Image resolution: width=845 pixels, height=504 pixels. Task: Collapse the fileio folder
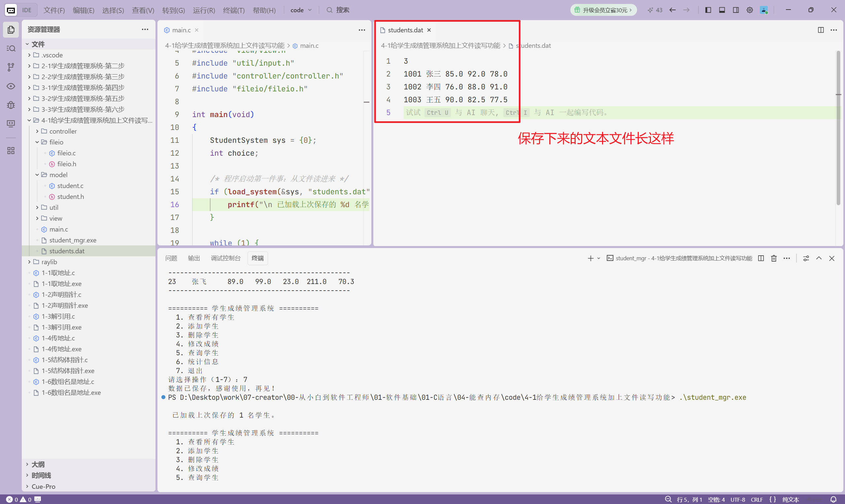88,142
